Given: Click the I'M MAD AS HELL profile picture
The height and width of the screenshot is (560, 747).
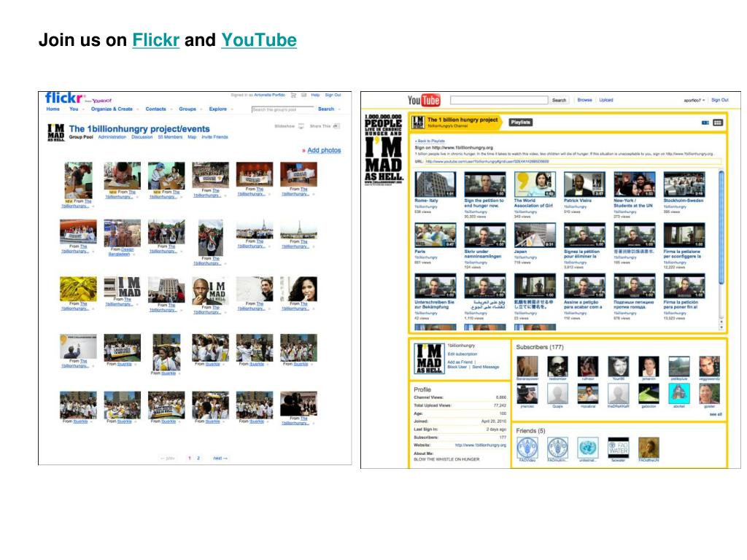Looking at the screenshot, I should (x=429, y=359).
